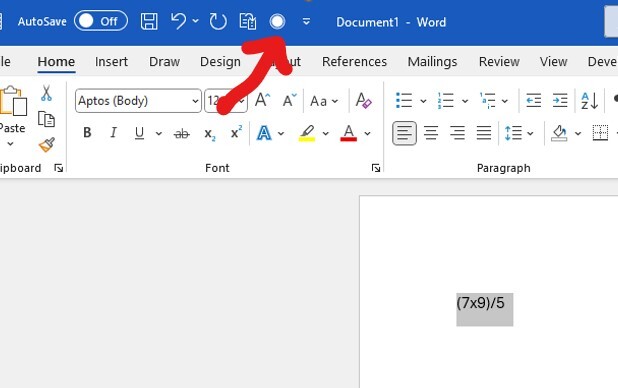Open the Insert tab
This screenshot has height=388, width=618.
(111, 62)
